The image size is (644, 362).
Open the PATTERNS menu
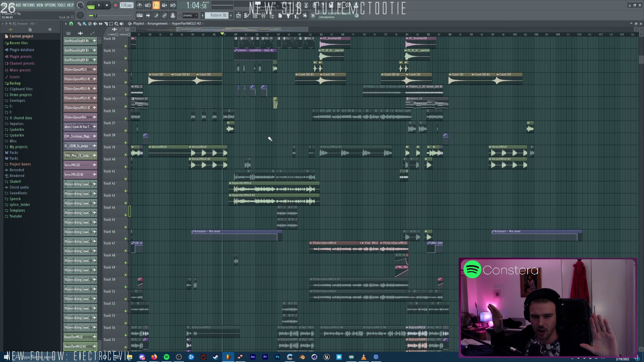click(29, 5)
